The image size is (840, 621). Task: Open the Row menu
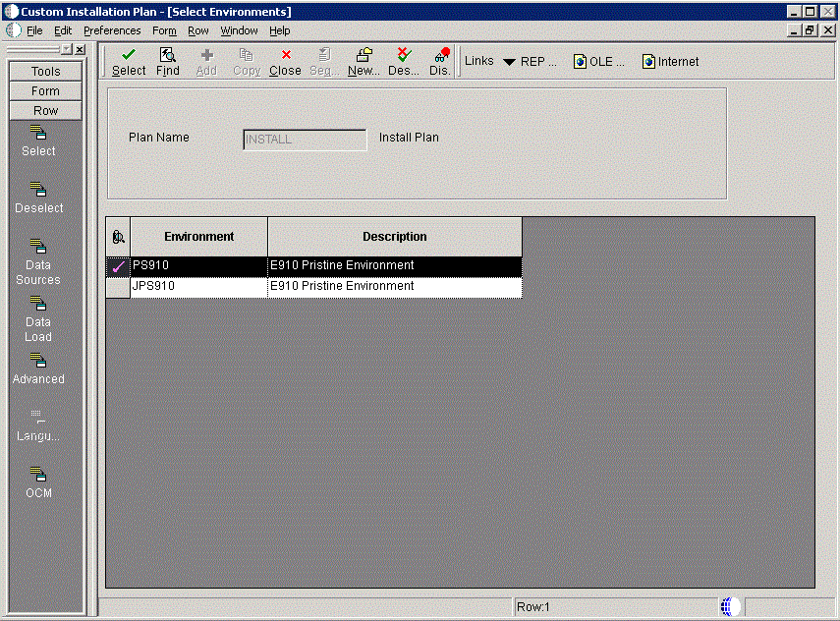coord(198,30)
